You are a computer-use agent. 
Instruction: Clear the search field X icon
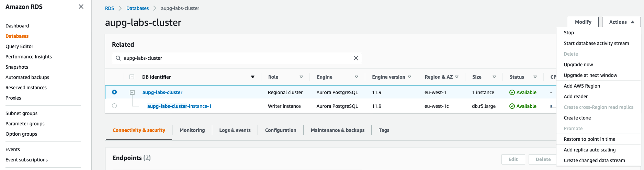coord(356,58)
